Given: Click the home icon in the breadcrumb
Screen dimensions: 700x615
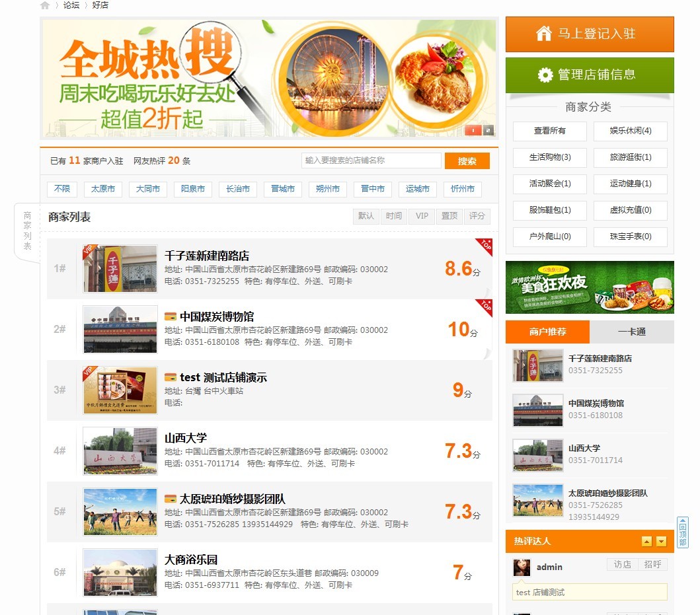Looking at the screenshot, I should [x=44, y=5].
